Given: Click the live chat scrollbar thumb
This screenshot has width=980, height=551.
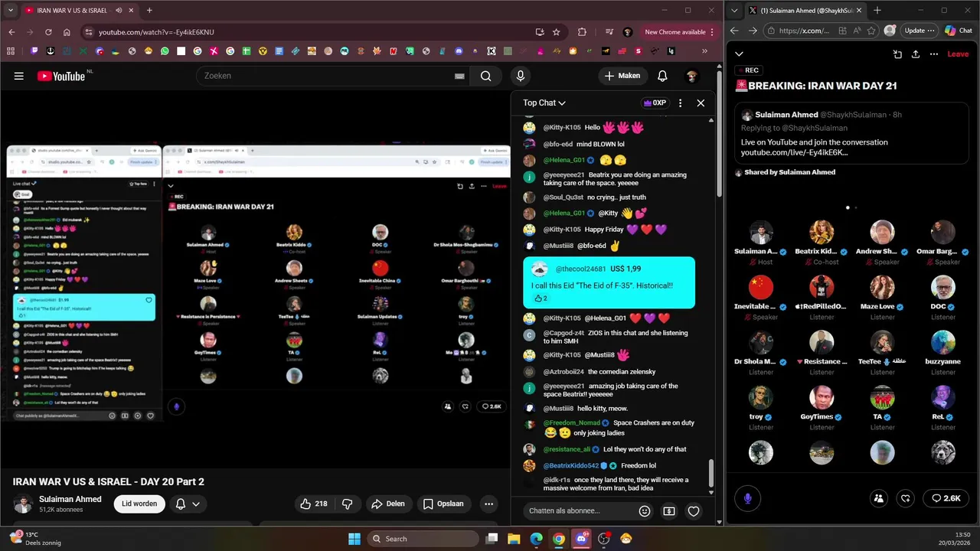Looking at the screenshot, I should point(711,473).
